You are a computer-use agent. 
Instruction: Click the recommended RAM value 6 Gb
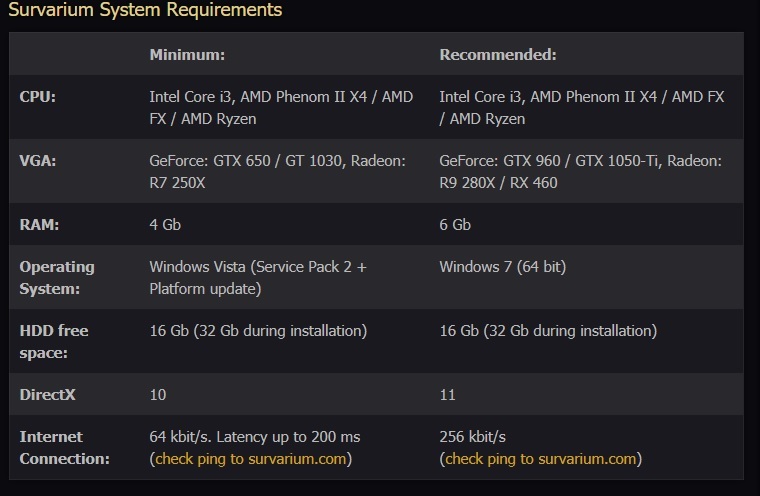tap(455, 225)
